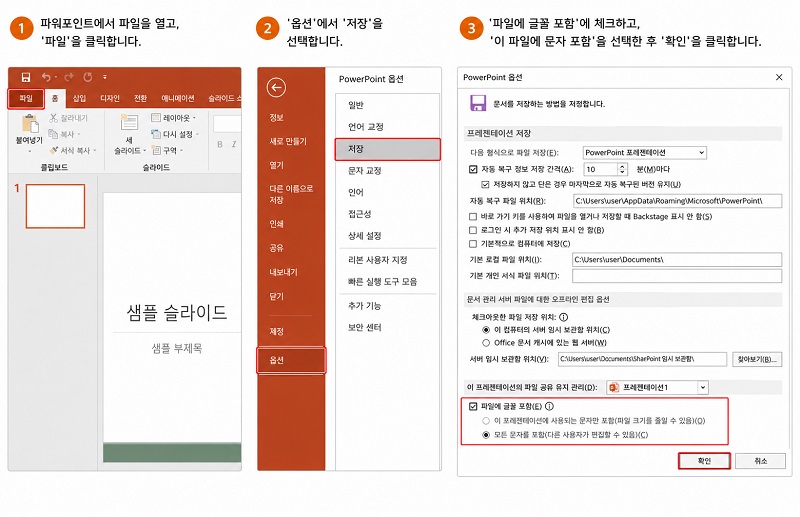Image resolution: width=800 pixels, height=517 pixels.
Task: Click the 붙여넣기 clipboard icon
Action: 29,124
